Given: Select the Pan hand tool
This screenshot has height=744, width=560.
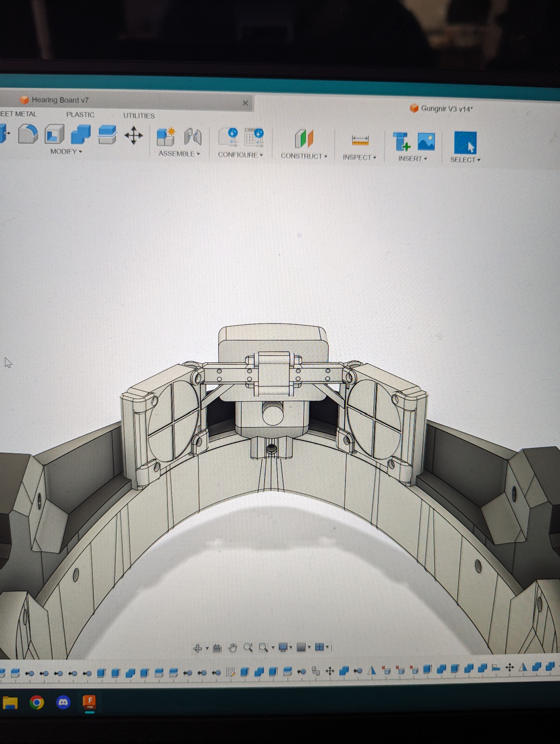Looking at the screenshot, I should [x=233, y=648].
